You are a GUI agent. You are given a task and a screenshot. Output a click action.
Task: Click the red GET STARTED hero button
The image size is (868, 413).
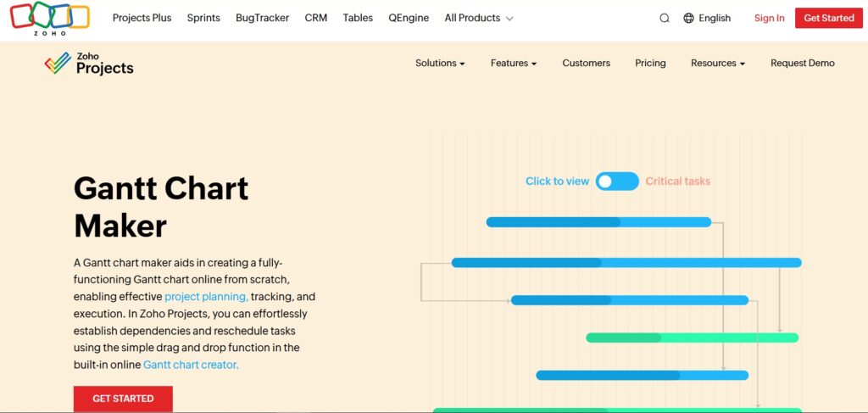pos(123,399)
